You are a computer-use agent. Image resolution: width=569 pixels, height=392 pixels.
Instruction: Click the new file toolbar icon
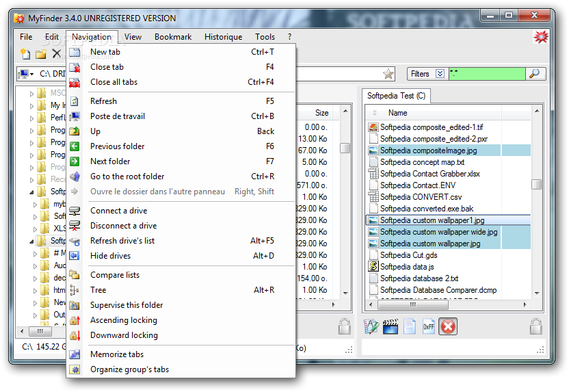pos(25,54)
